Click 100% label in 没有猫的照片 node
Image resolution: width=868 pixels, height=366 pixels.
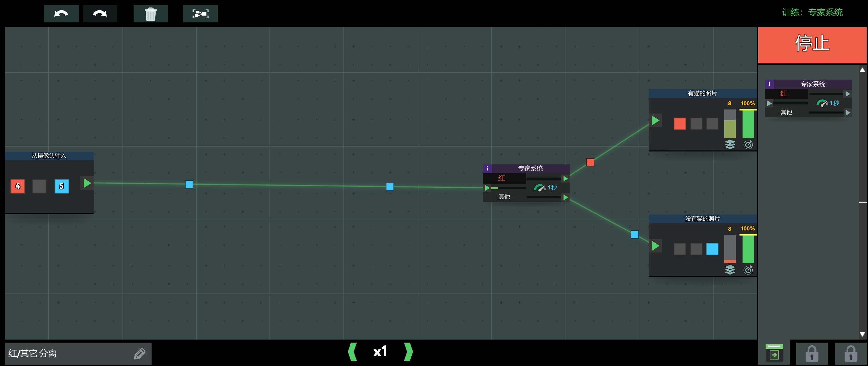click(x=748, y=229)
